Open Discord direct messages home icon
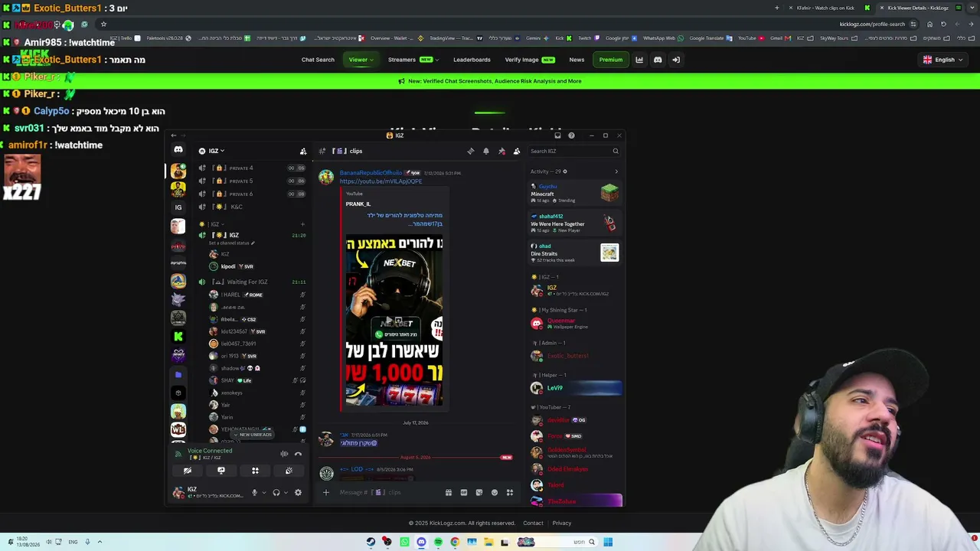The height and width of the screenshot is (551, 980). pos(178,151)
